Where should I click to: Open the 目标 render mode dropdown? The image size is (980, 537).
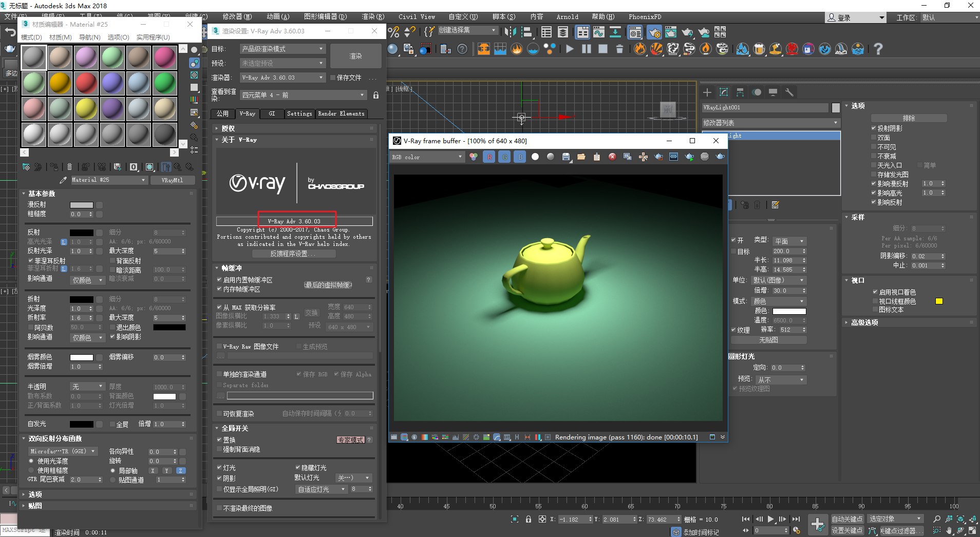[x=282, y=49]
